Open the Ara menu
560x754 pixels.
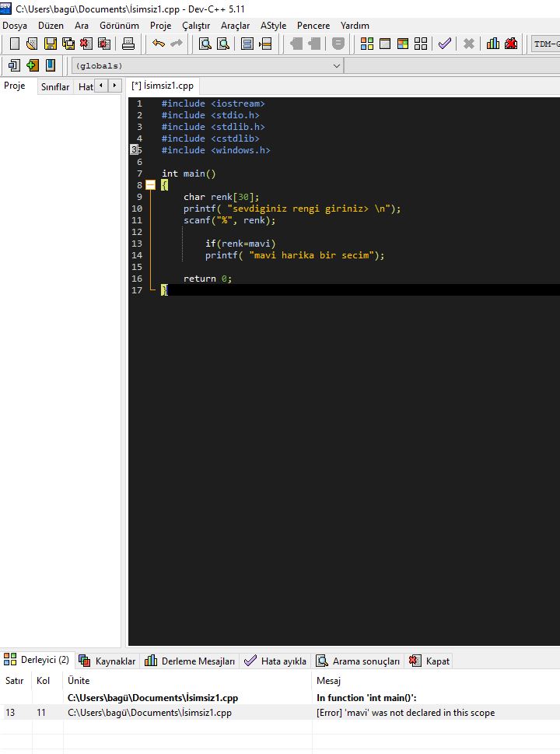click(x=82, y=26)
